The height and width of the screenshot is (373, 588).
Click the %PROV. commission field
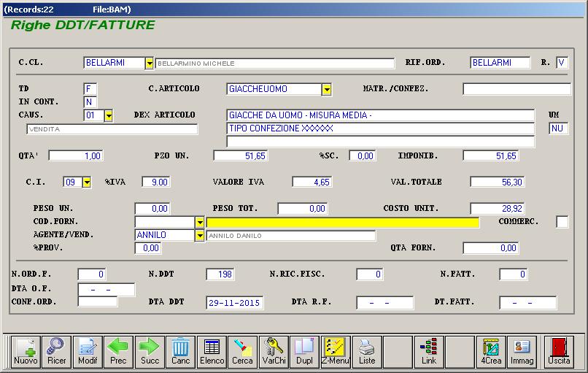148,248
